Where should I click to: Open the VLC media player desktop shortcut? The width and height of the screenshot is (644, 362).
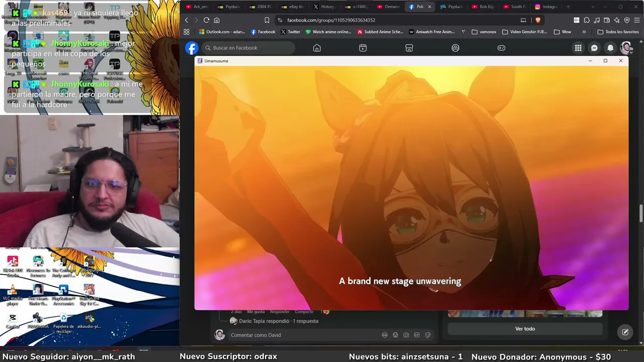click(13, 295)
